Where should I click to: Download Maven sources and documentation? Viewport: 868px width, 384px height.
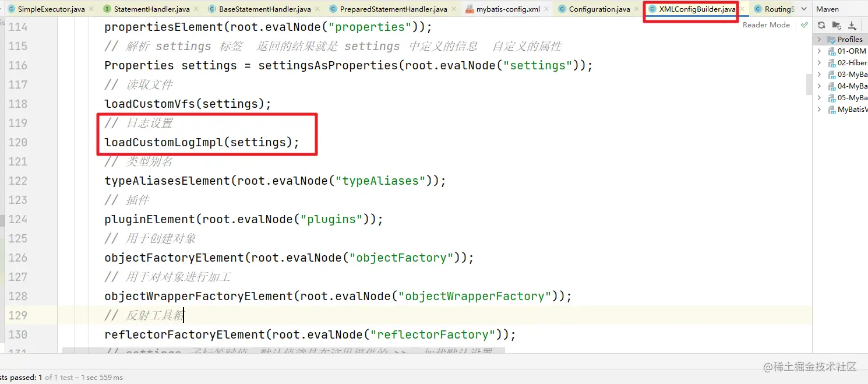[x=852, y=25]
